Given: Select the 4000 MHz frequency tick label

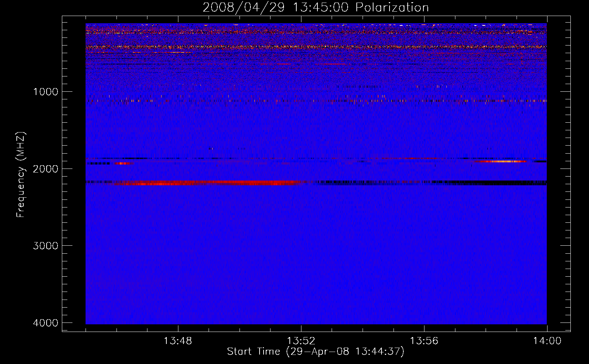Looking at the screenshot, I should tap(46, 323).
